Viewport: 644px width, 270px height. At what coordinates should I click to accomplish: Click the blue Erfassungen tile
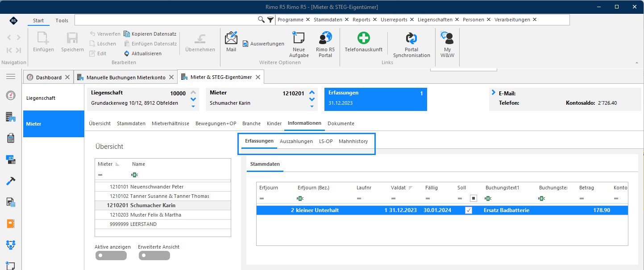click(376, 99)
